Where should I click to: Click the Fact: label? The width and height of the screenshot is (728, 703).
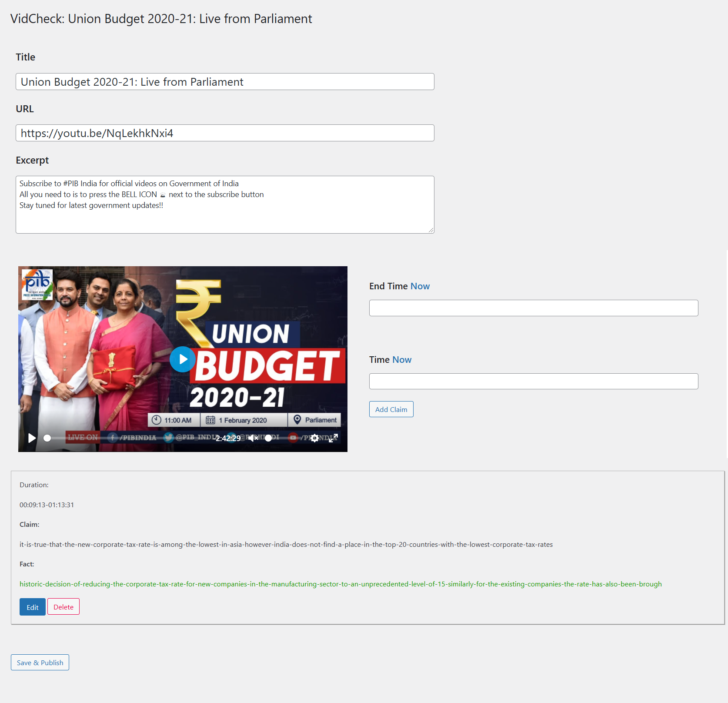coord(27,564)
